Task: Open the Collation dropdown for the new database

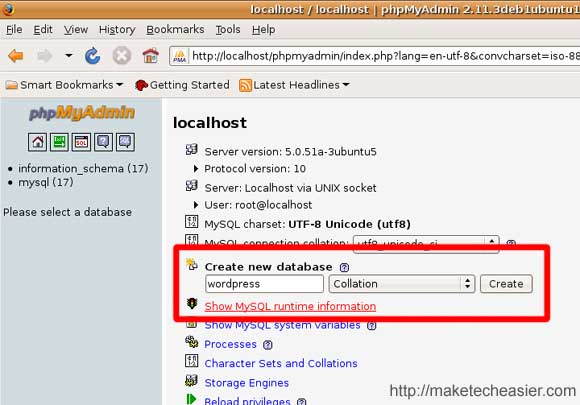Action: click(402, 284)
